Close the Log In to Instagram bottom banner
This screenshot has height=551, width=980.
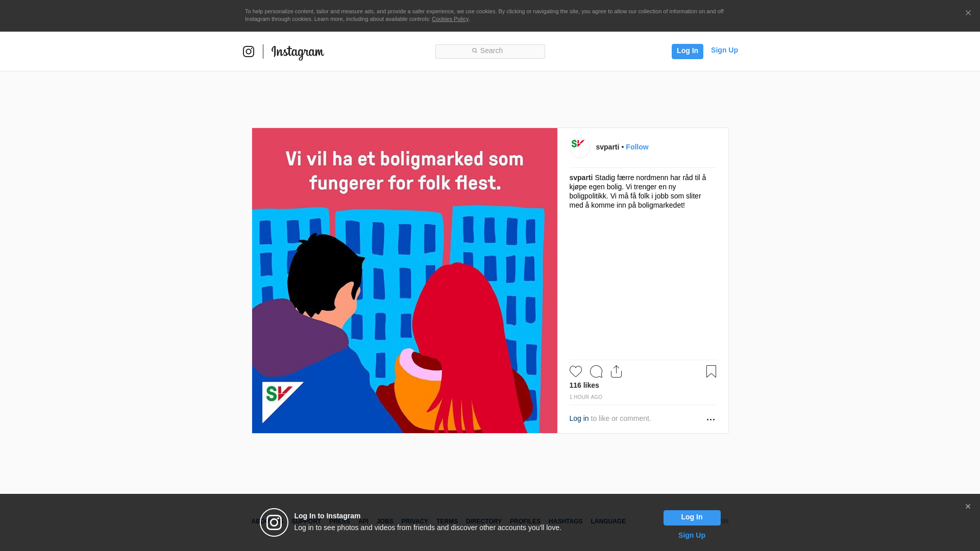point(968,507)
